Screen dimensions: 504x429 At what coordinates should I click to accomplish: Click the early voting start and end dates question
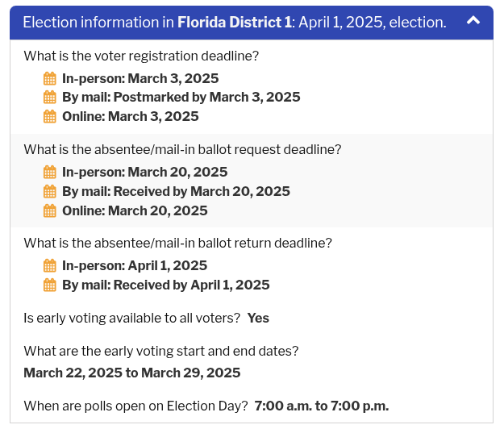pyautogui.click(x=161, y=352)
